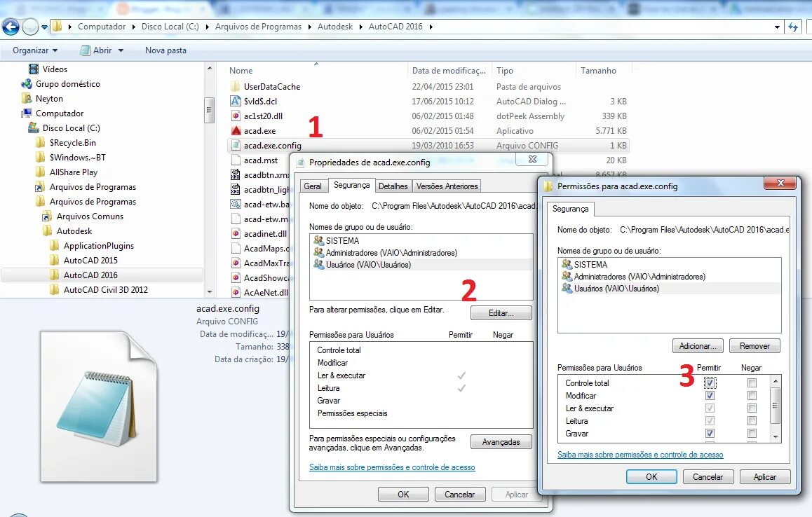Select SISTEMA group icon in Permissões dialog
This screenshot has height=517, width=812.
(x=567, y=264)
